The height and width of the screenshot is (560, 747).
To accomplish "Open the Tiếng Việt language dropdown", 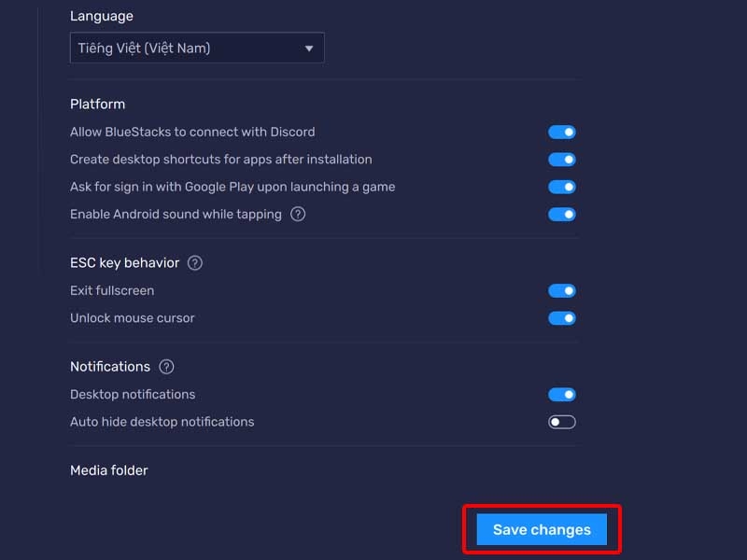I will [x=197, y=49].
